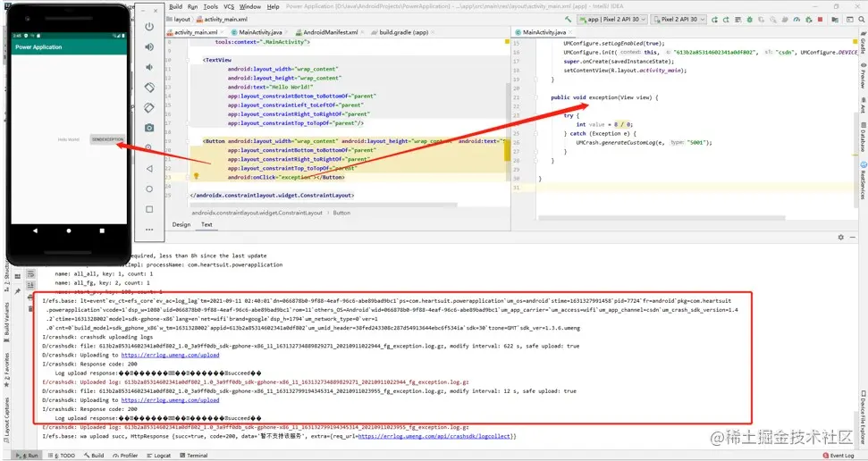
Task: Switch layout editor to the Design tab
Action: coord(181,224)
